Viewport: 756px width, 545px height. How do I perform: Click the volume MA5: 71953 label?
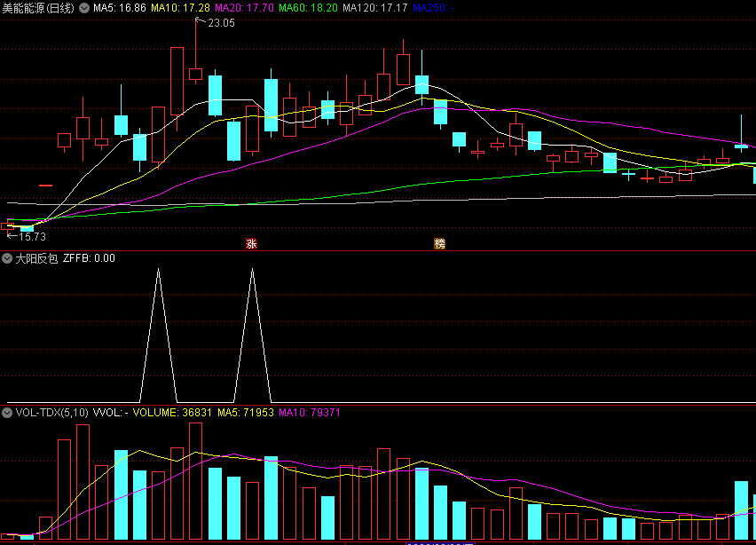tap(246, 413)
